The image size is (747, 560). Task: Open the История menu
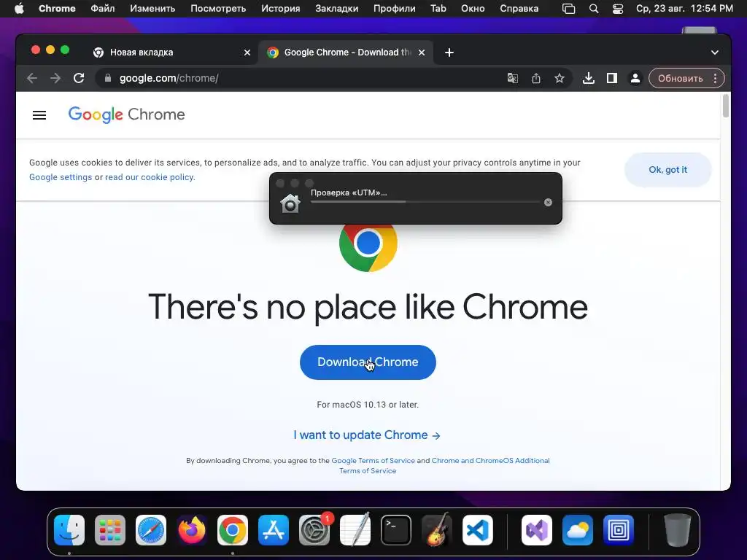pyautogui.click(x=281, y=9)
